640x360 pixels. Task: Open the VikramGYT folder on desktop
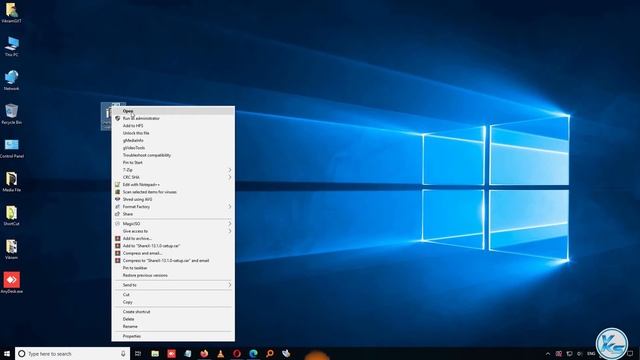tap(11, 12)
